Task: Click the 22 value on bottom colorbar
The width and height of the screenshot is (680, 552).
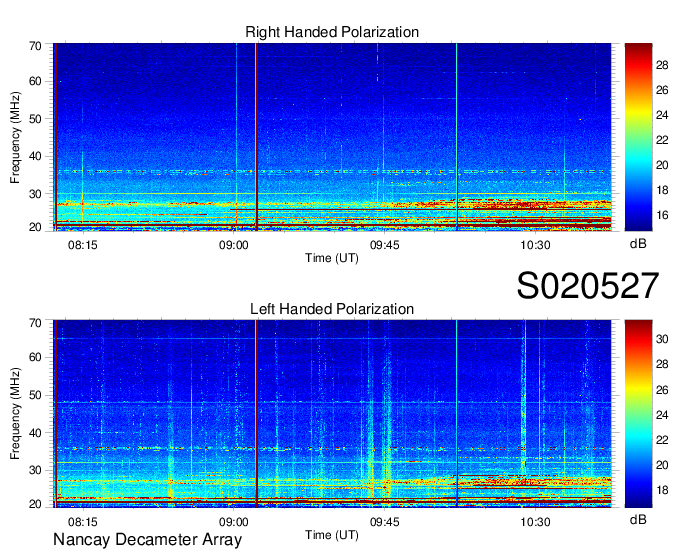Action: pyautogui.click(x=662, y=441)
